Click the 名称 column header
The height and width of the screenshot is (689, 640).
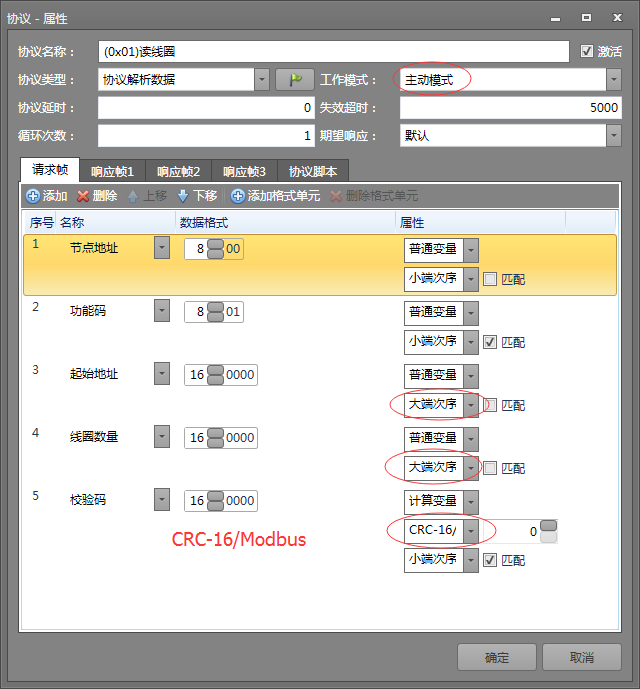pyautogui.click(x=116, y=222)
